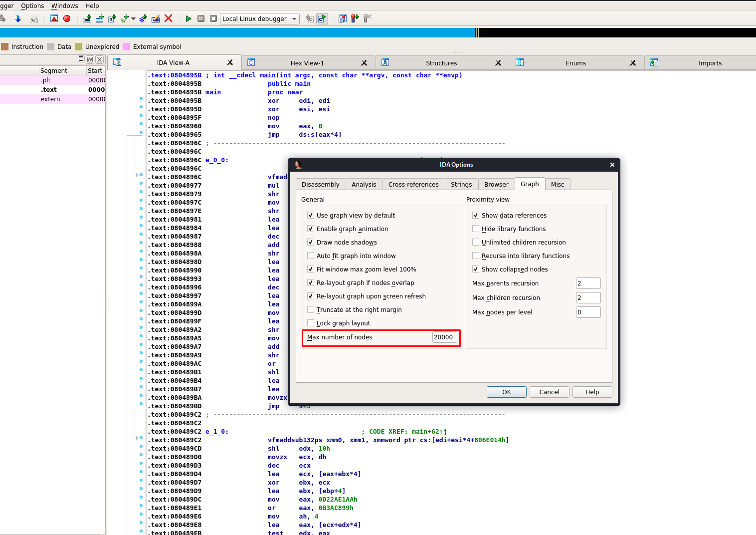Click the pause process icon
Screen dimensions: 756x535
201,18
